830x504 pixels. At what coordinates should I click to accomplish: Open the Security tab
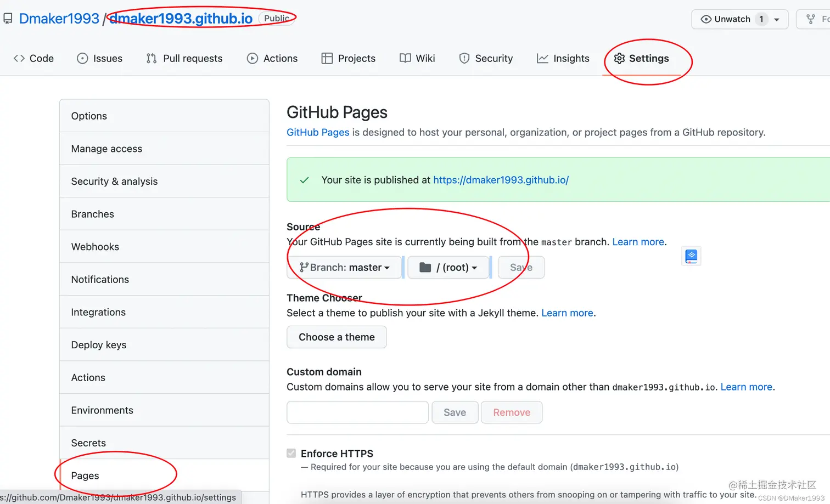[x=486, y=58]
